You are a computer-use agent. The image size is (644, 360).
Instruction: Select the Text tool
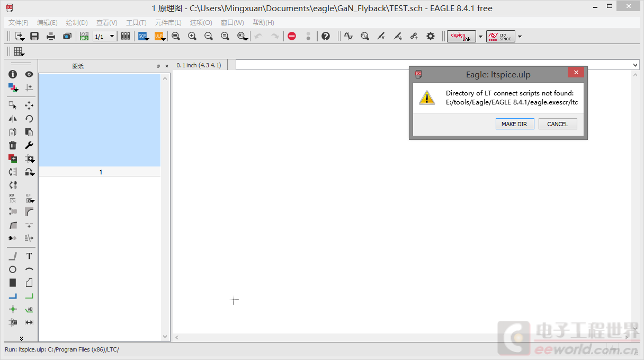[29, 256]
